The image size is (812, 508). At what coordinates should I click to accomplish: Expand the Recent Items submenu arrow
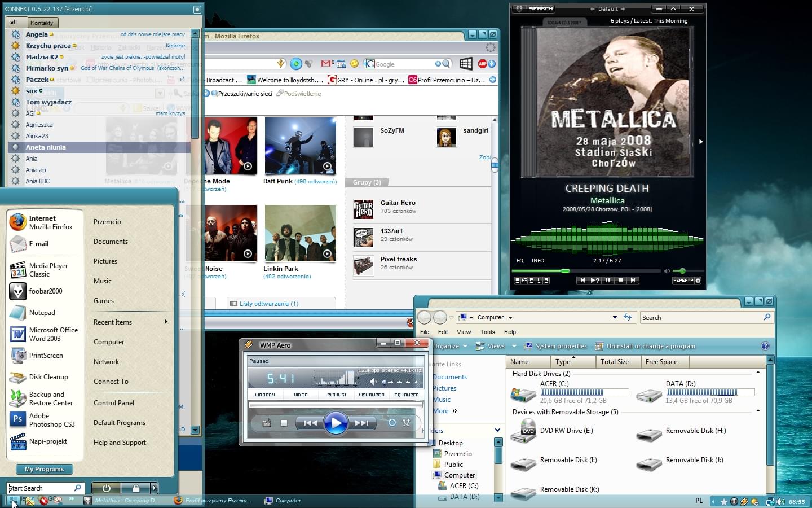click(x=166, y=322)
